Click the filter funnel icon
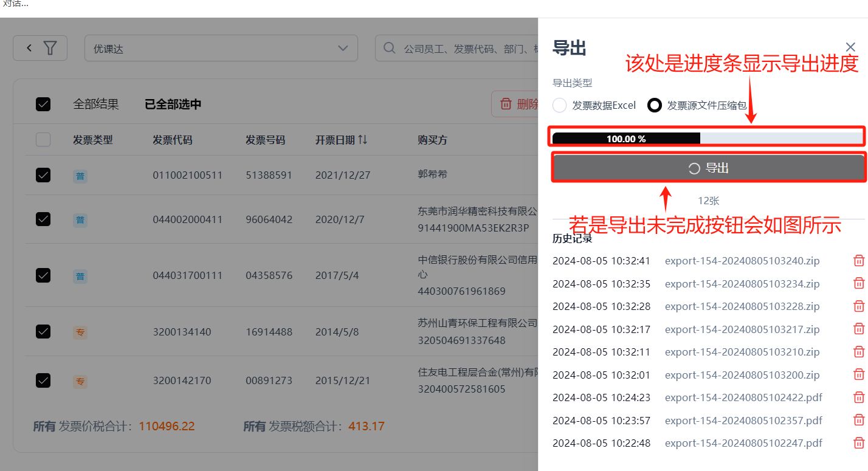The width and height of the screenshot is (868, 471). point(50,48)
